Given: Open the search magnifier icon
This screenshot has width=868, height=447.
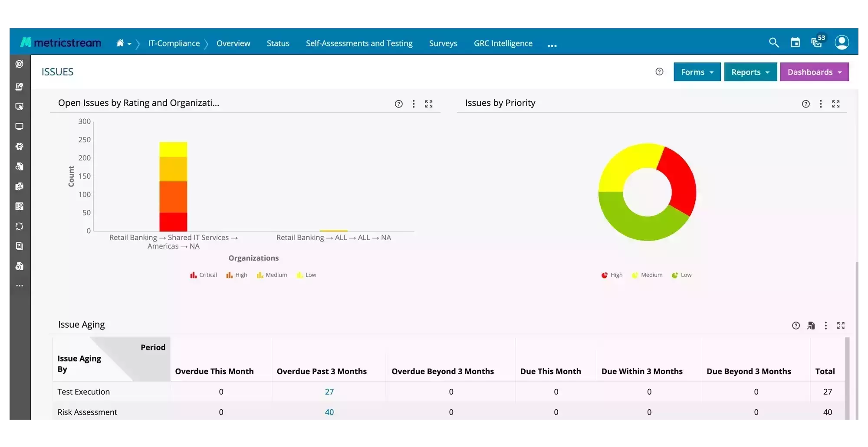Looking at the screenshot, I should point(774,42).
